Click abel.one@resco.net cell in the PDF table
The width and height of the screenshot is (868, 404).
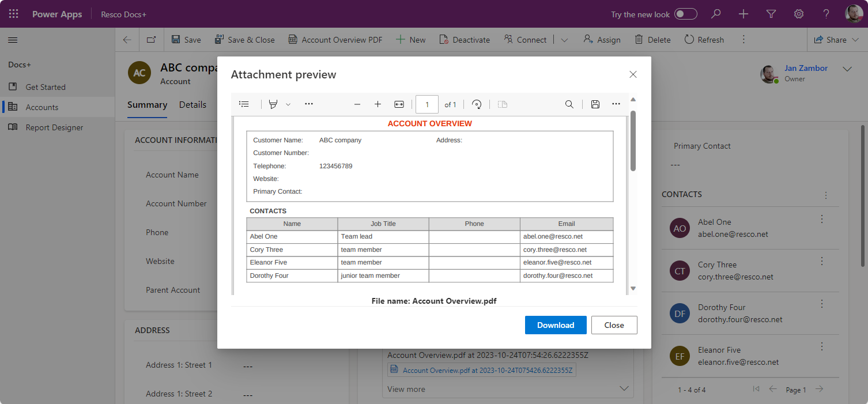[x=567, y=237]
